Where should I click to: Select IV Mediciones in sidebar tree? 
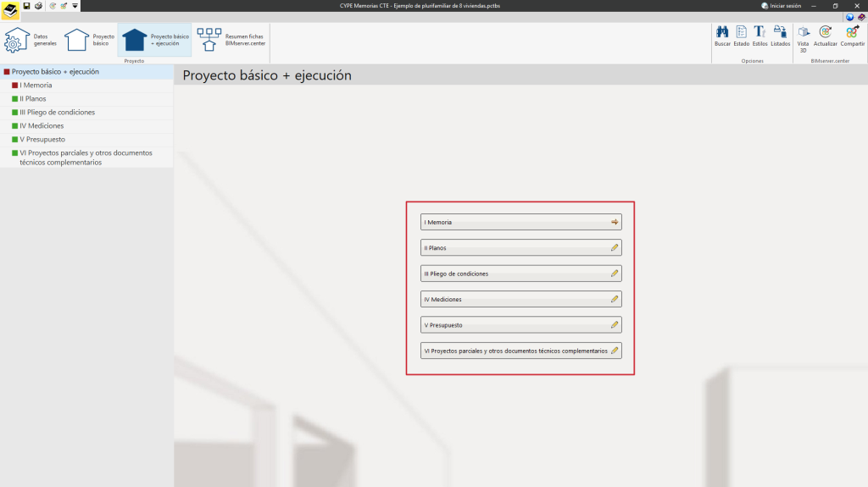coord(87,125)
